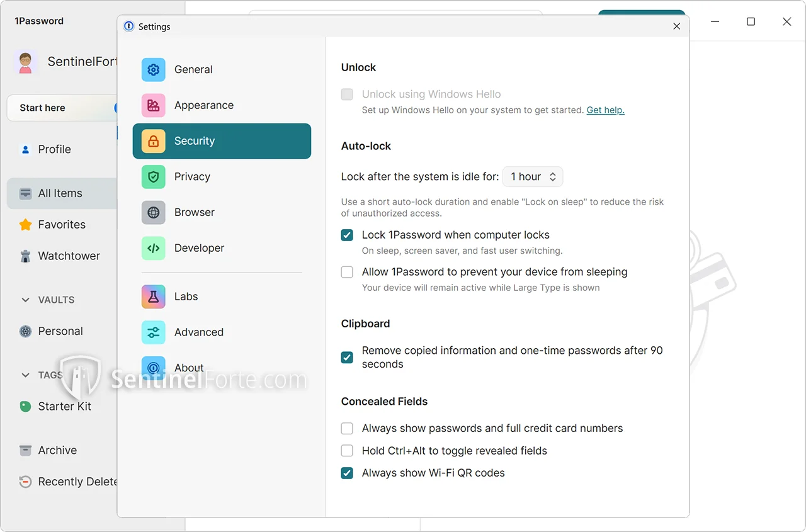Click the Security padlock icon
This screenshot has height=532, width=806.
coord(154,141)
